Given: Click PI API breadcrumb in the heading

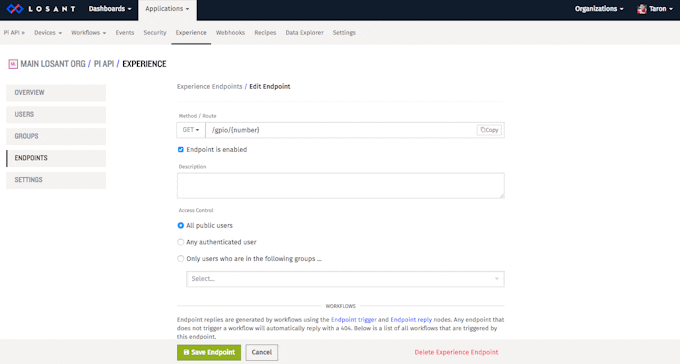Looking at the screenshot, I should click(104, 64).
